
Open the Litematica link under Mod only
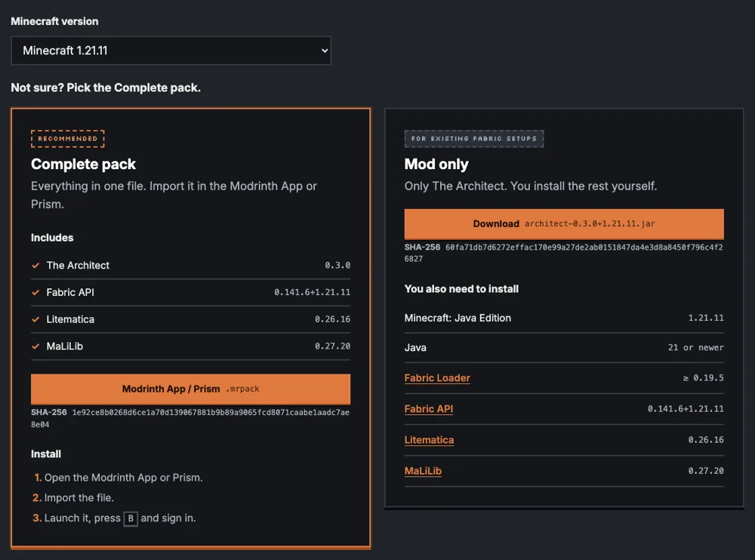pyautogui.click(x=429, y=440)
